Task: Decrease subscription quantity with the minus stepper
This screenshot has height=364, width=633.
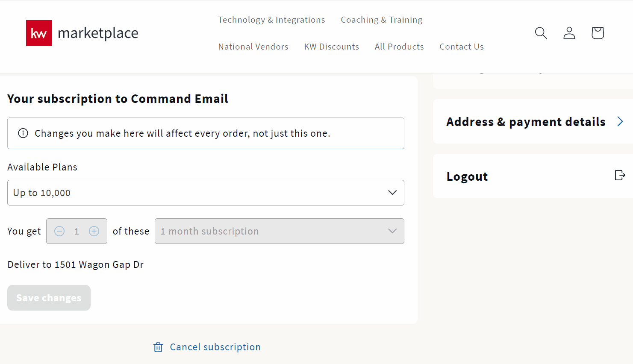Action: pos(59,231)
